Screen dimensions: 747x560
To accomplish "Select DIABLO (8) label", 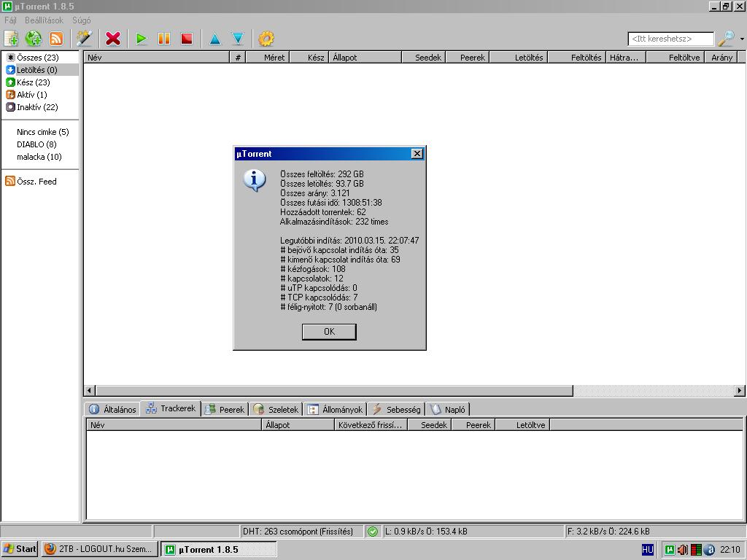I will pos(36,144).
